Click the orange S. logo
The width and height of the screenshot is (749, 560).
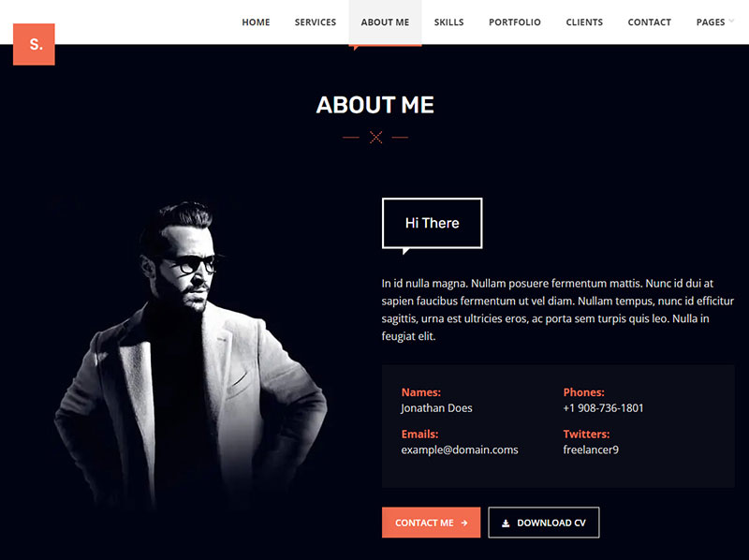[x=34, y=44]
